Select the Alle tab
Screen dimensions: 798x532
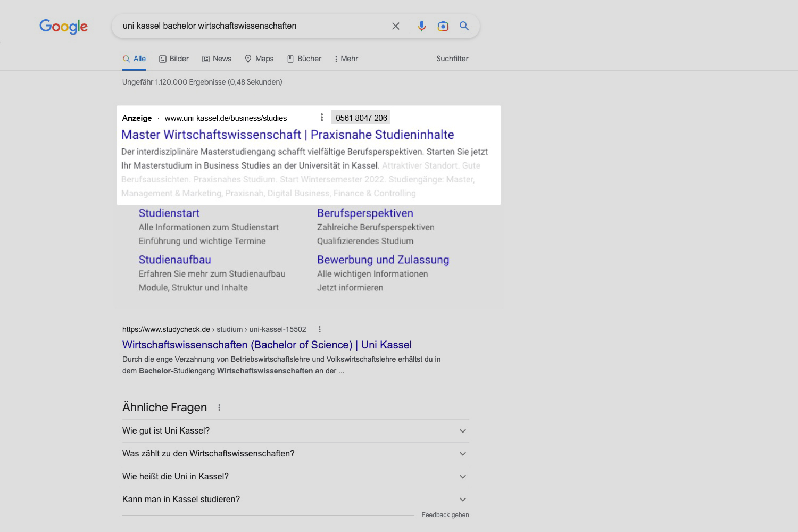134,59
